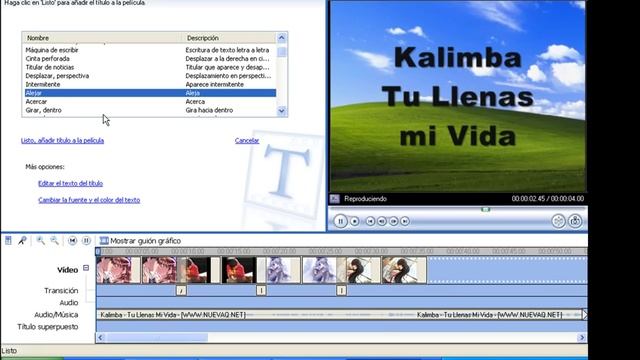Collapse the Video track expander

point(86,268)
